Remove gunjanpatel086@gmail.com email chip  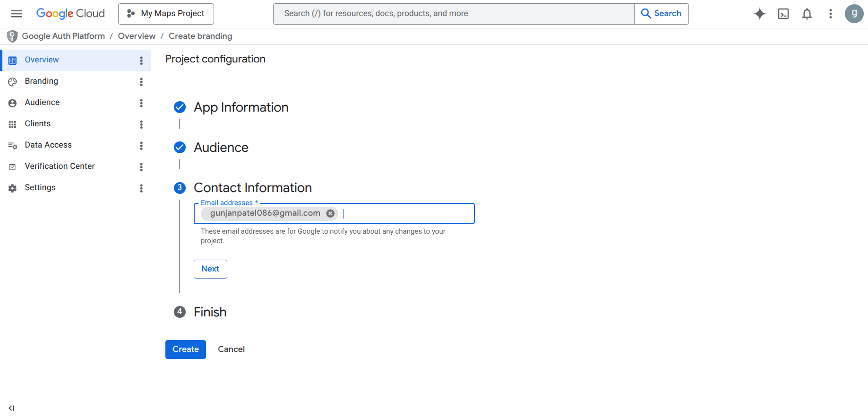click(331, 213)
